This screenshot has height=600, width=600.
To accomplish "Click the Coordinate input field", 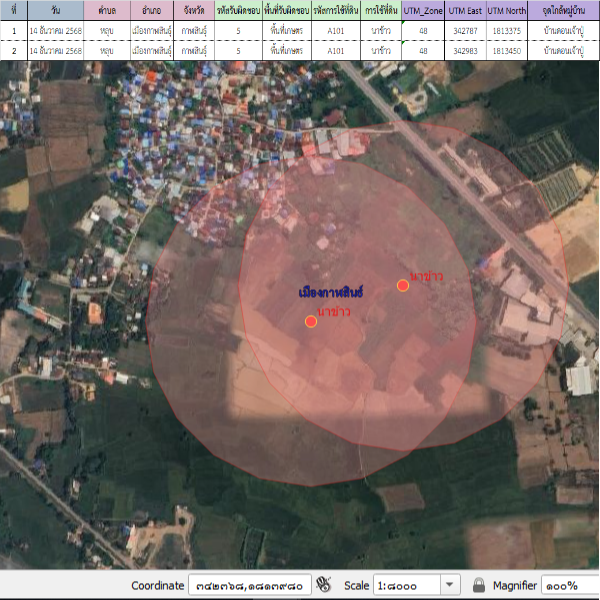I will tap(248, 585).
